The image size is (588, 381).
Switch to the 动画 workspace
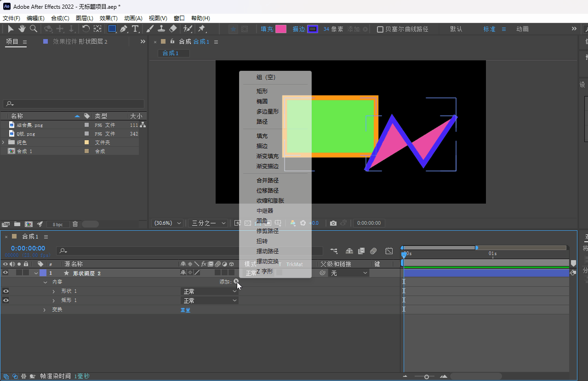coord(522,29)
